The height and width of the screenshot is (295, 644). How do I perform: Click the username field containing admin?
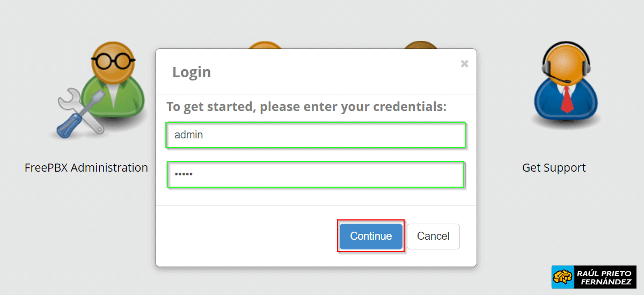316,135
